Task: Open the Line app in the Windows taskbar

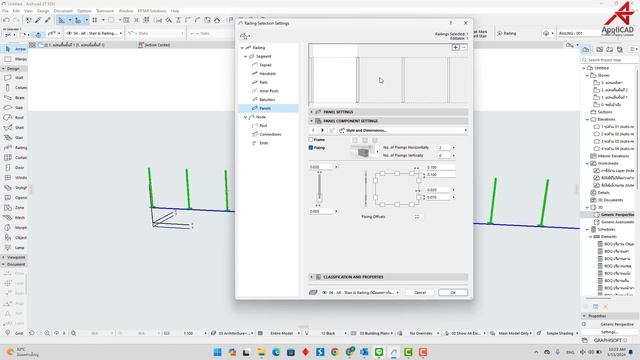Action: coord(379,352)
